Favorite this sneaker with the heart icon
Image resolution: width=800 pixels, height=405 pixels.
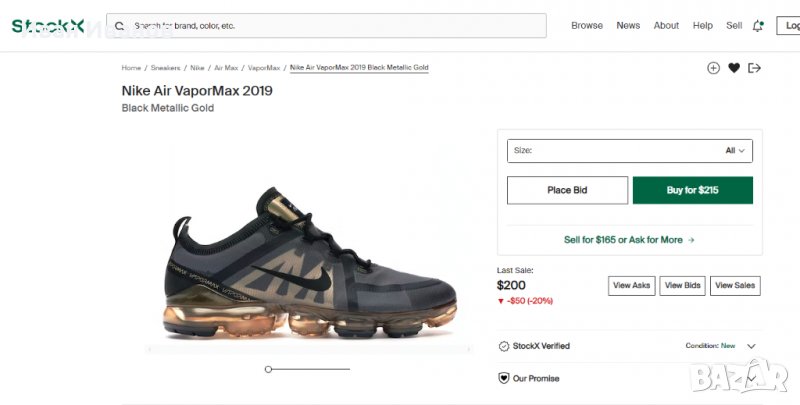[x=734, y=68]
